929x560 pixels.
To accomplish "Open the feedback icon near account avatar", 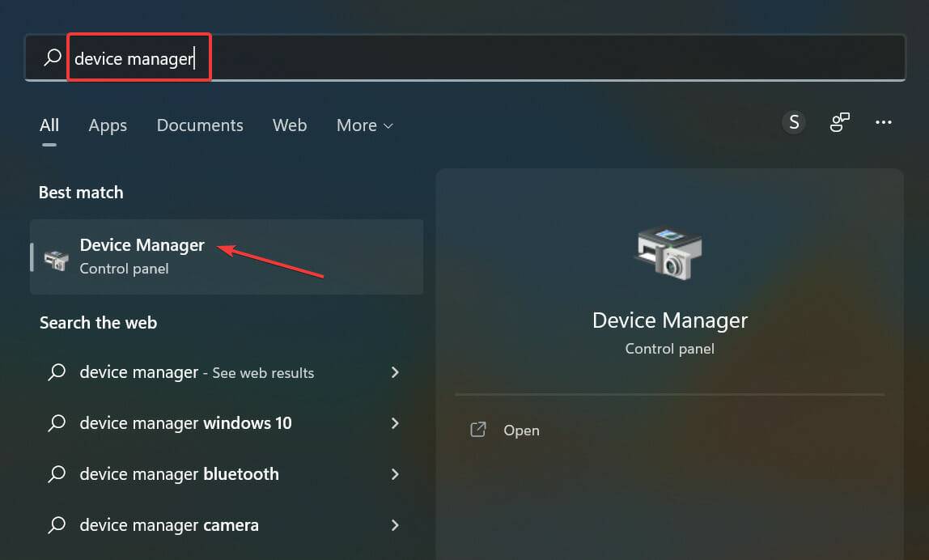I will pos(839,121).
